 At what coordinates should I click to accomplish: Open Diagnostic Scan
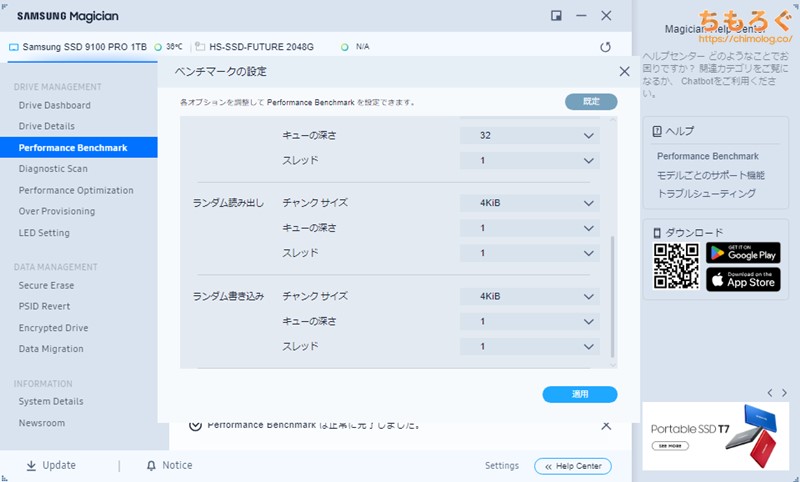pos(53,168)
